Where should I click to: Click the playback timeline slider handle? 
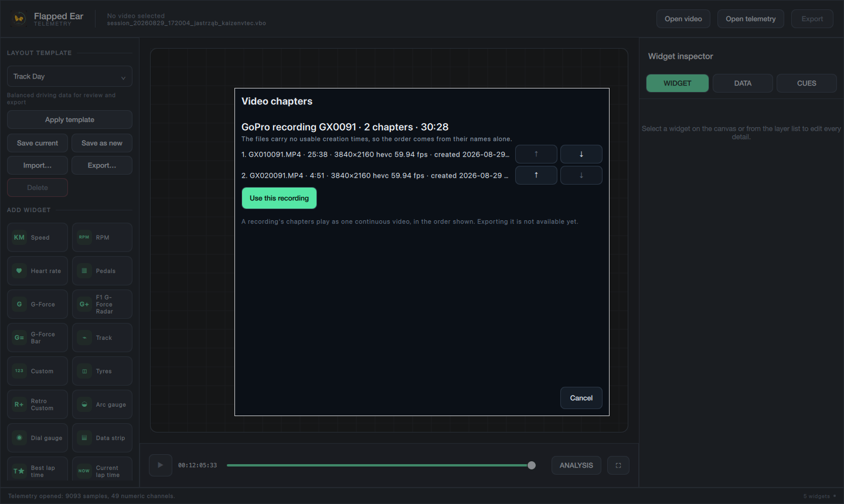tap(532, 465)
